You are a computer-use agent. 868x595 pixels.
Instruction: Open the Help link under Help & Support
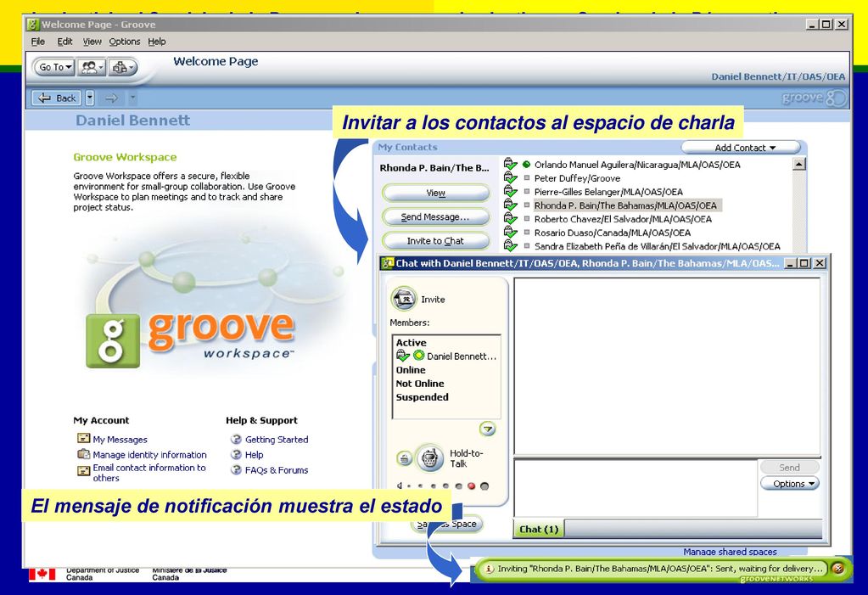coord(254,455)
